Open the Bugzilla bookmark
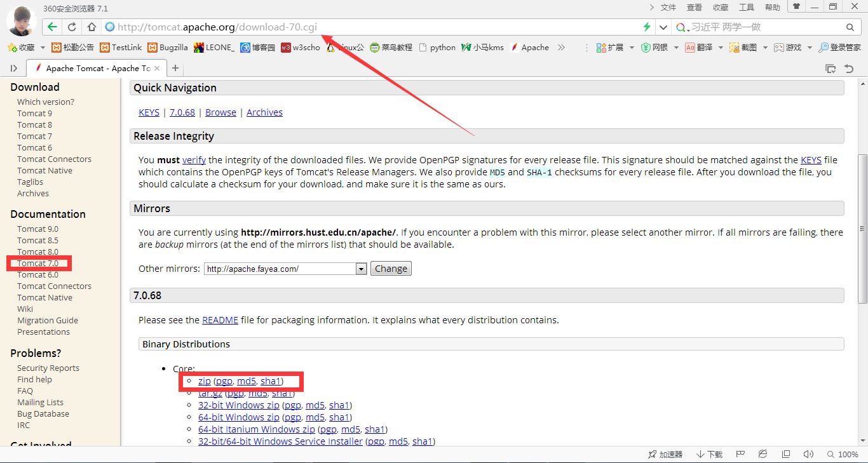 point(168,48)
